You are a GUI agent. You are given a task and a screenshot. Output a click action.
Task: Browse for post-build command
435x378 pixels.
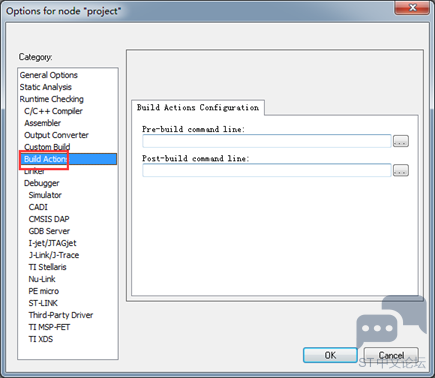(x=401, y=170)
